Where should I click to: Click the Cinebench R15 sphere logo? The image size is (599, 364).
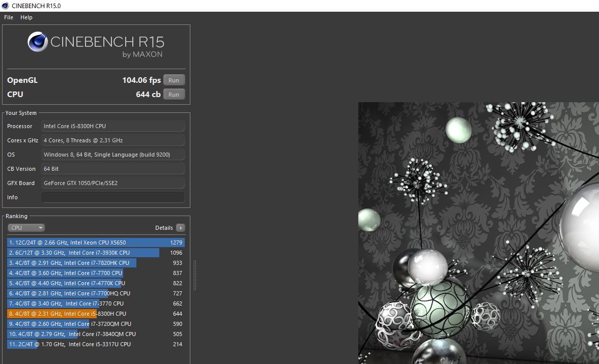point(38,42)
